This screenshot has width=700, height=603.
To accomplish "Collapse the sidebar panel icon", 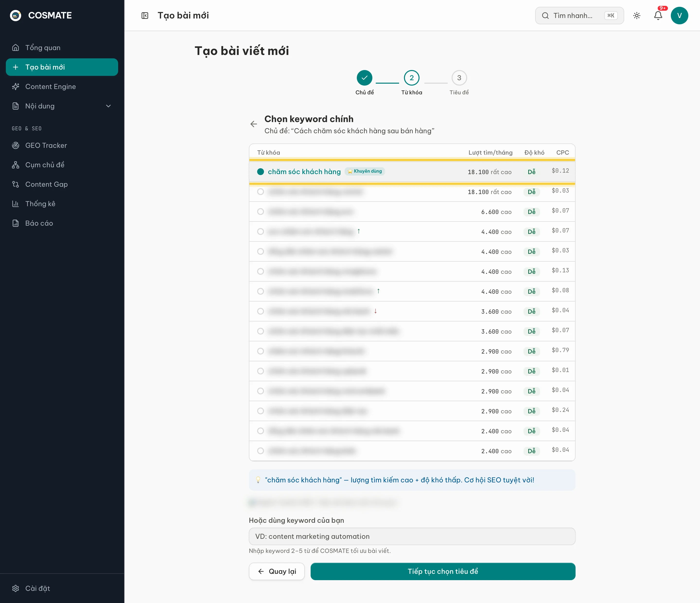I will click(x=145, y=16).
